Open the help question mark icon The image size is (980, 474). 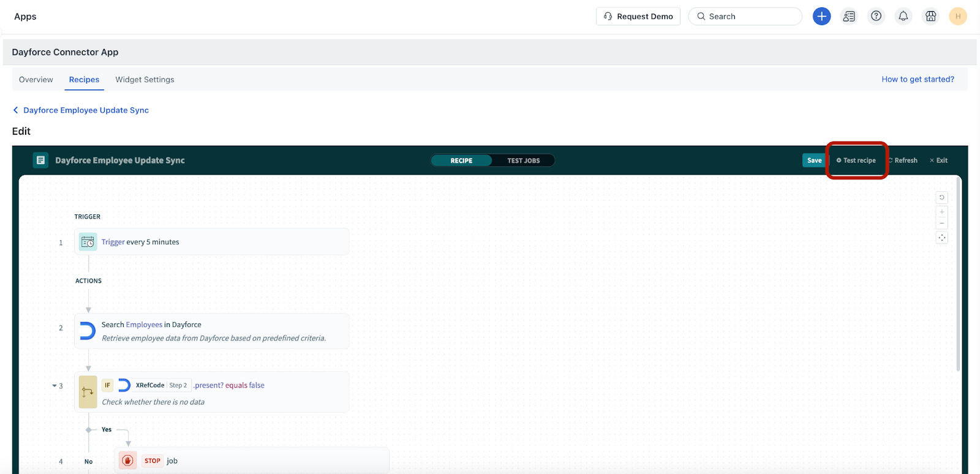tap(876, 17)
